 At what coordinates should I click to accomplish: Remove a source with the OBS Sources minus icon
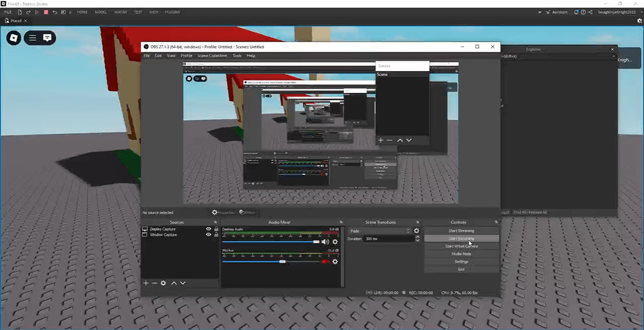(x=155, y=283)
